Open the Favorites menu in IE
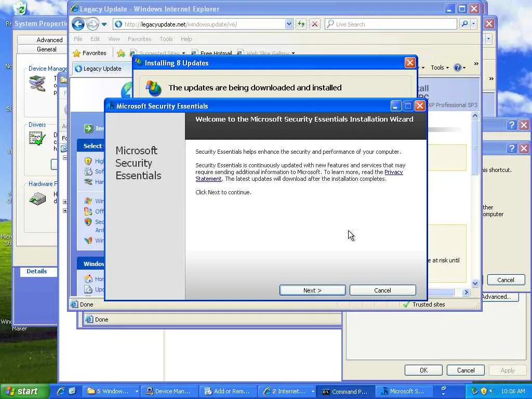 [x=139, y=39]
